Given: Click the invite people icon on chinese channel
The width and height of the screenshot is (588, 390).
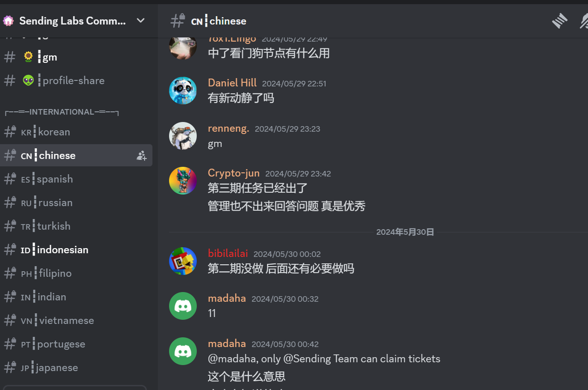Looking at the screenshot, I should pyautogui.click(x=141, y=156).
